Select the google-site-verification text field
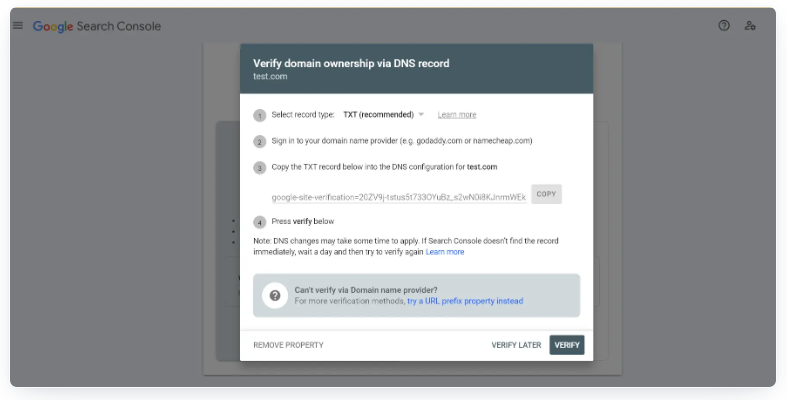This screenshot has width=787, height=400. pyautogui.click(x=399, y=197)
